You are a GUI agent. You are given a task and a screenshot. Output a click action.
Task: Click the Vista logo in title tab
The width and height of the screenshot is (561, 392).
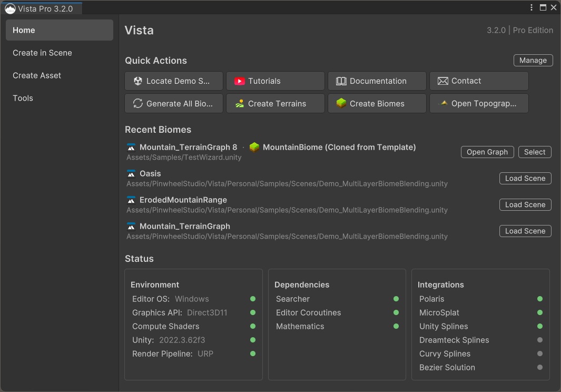(x=10, y=9)
